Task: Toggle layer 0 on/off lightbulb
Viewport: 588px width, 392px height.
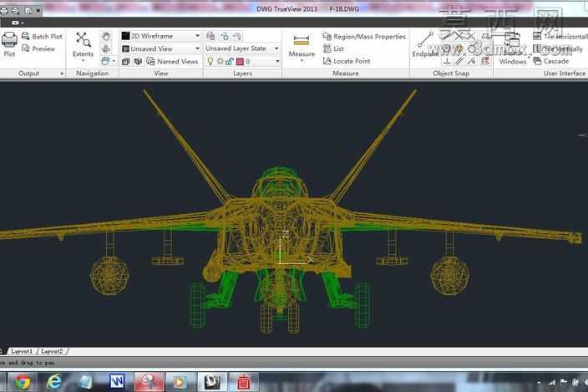Action: pyautogui.click(x=210, y=61)
